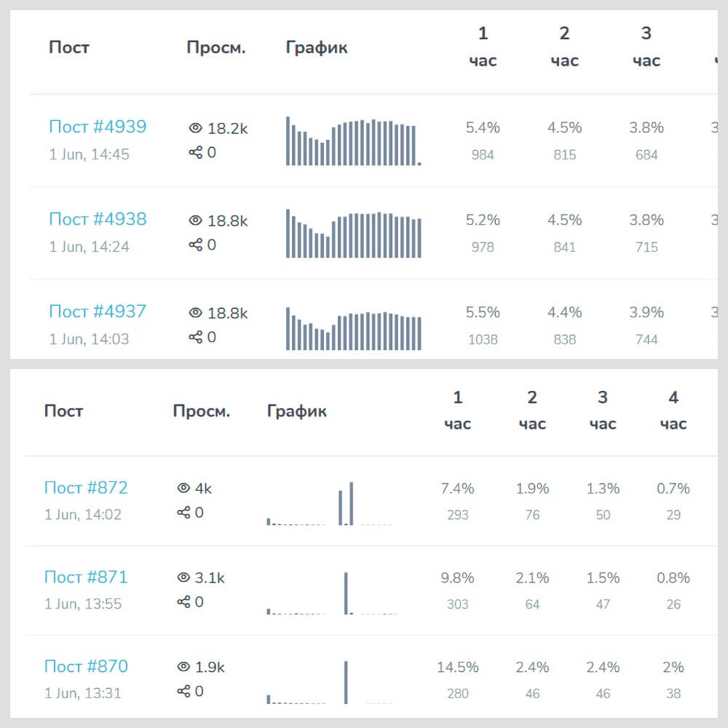Click the views eye icon for Пост #872
Viewport: 728px width, 728px height.
(183, 488)
